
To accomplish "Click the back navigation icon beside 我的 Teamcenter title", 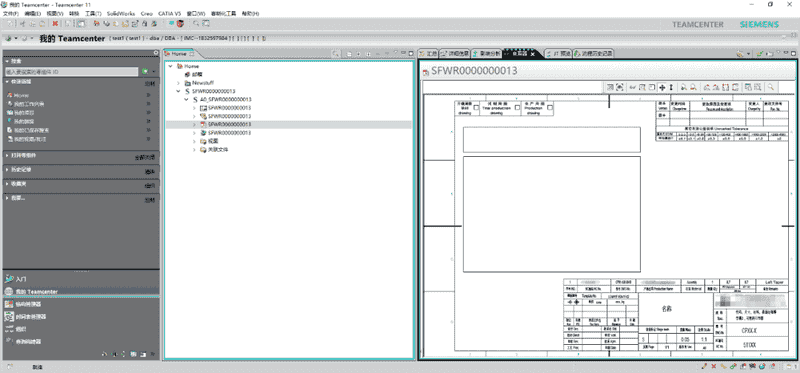I will [x=9, y=39].
